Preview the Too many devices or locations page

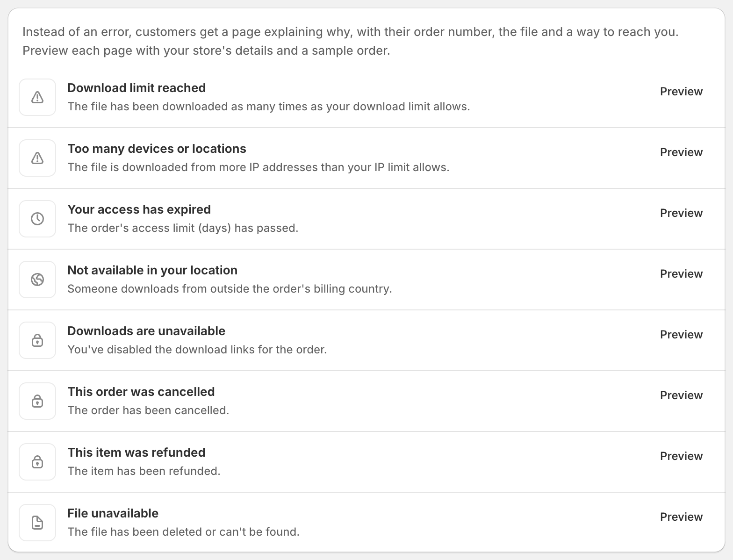click(x=681, y=152)
